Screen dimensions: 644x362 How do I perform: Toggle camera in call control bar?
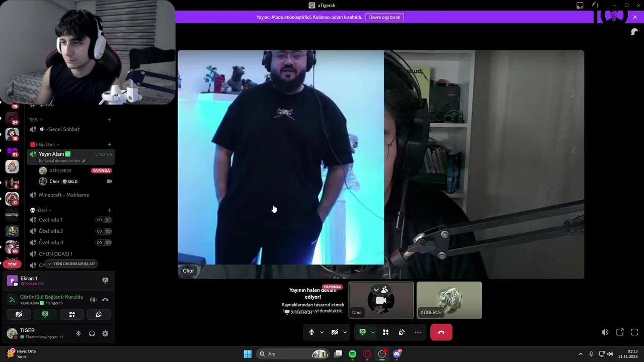click(x=335, y=332)
